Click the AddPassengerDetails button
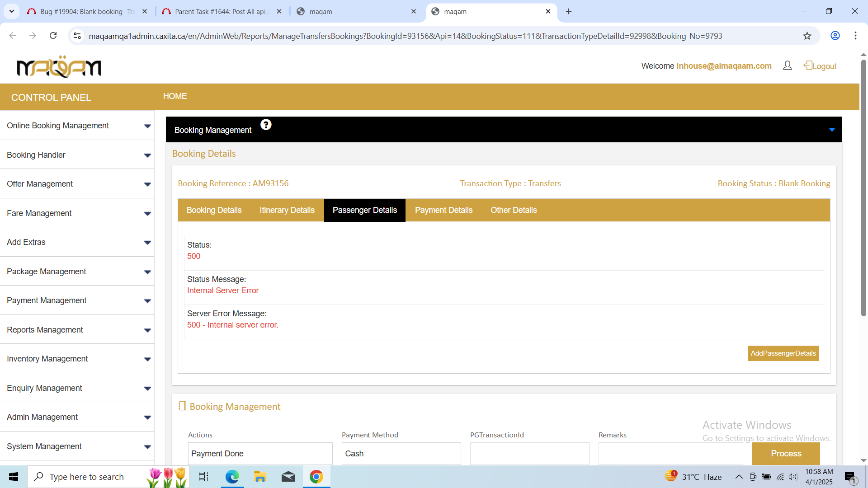 783,353
